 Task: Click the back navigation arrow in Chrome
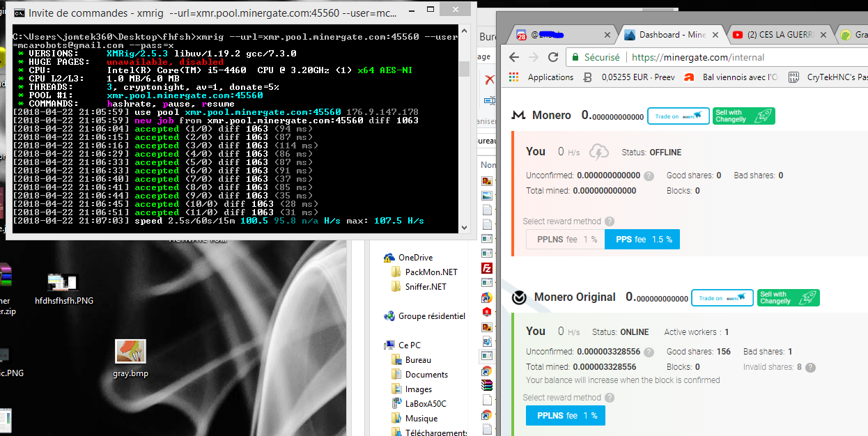(x=513, y=57)
